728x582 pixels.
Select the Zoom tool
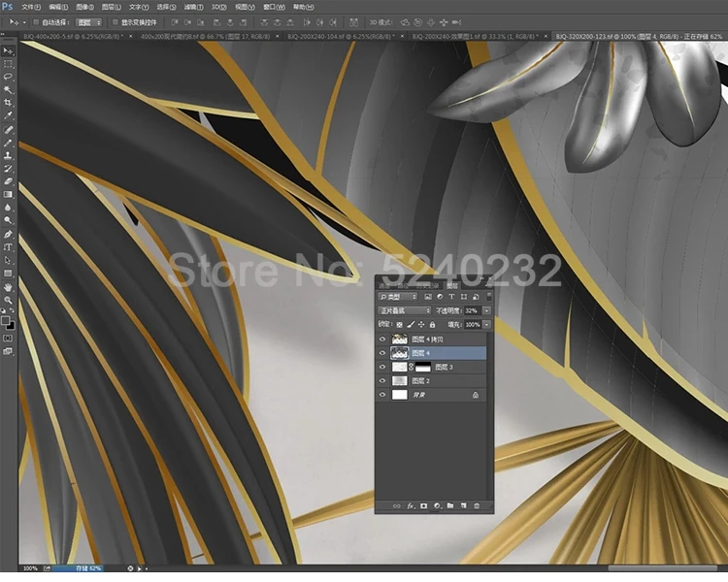tap(8, 301)
